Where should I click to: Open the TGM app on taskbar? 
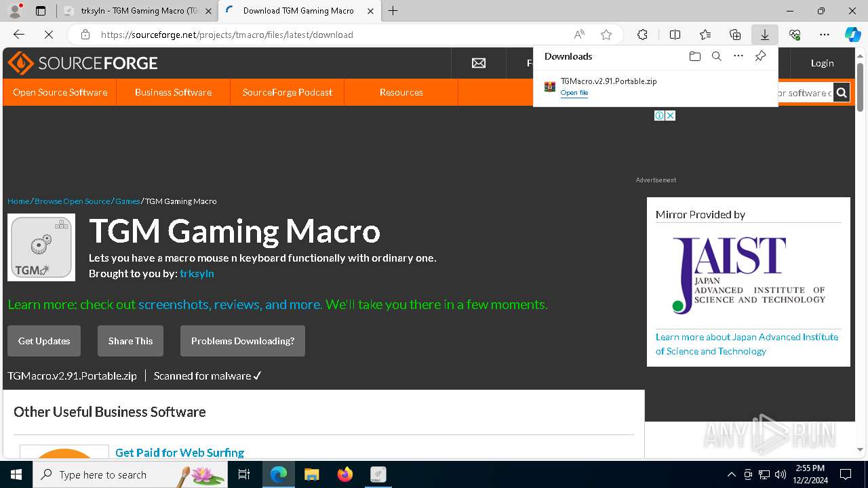pos(378,474)
